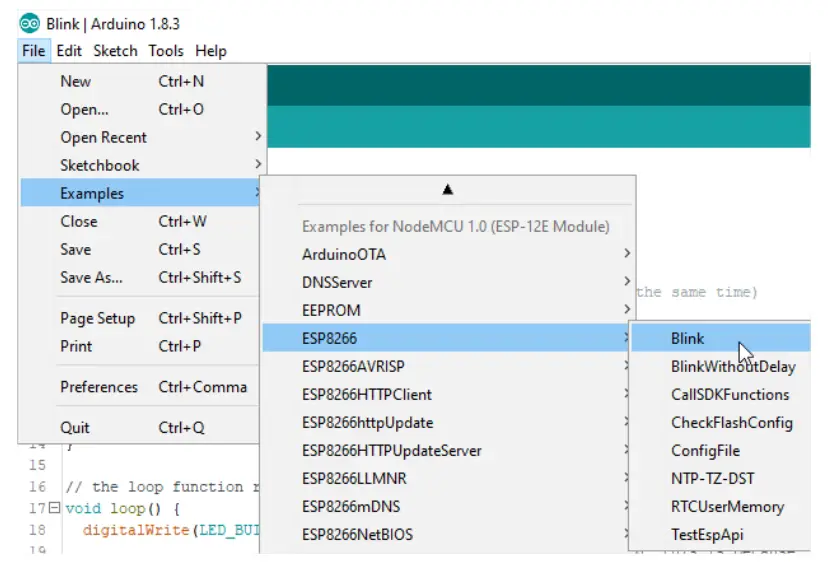
Task: Click the '// the loop function' comment line
Action: click(x=162, y=487)
